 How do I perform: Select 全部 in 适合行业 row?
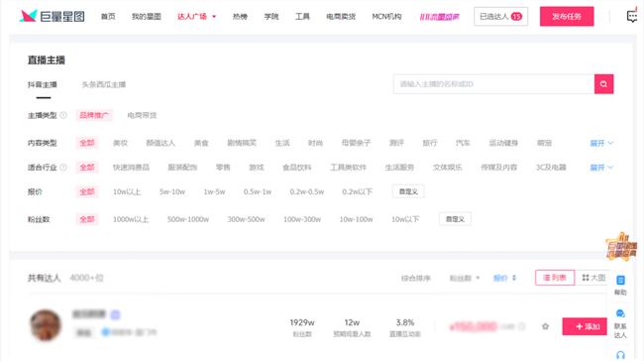[87, 168]
